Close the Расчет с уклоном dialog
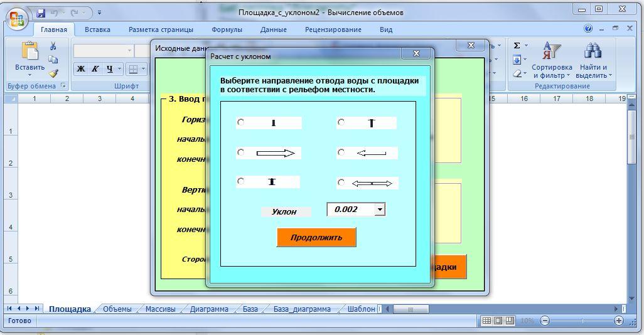The width and height of the screenshot is (644, 335). (416, 53)
